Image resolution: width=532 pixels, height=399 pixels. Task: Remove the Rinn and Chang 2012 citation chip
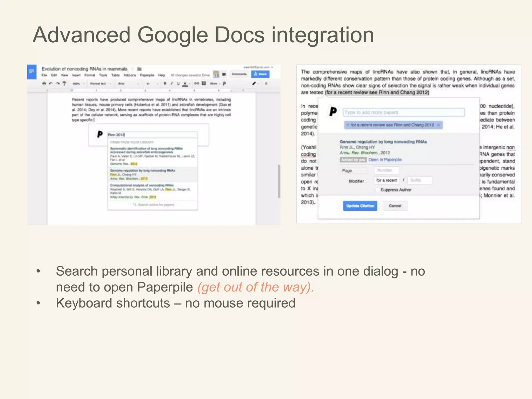click(x=438, y=125)
